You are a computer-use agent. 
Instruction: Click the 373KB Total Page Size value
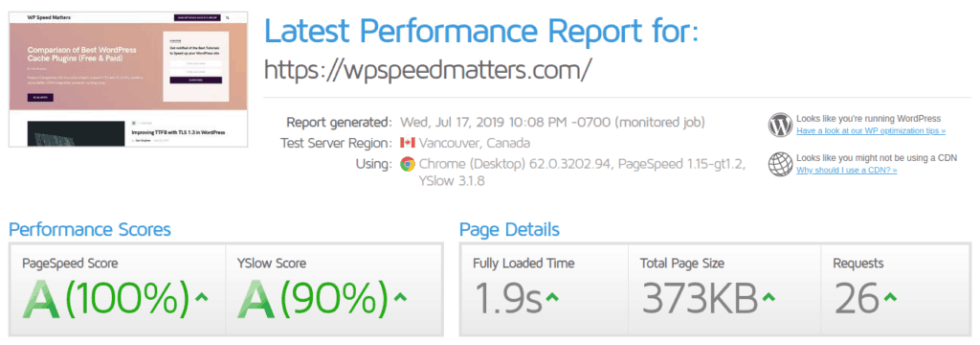pyautogui.click(x=699, y=298)
